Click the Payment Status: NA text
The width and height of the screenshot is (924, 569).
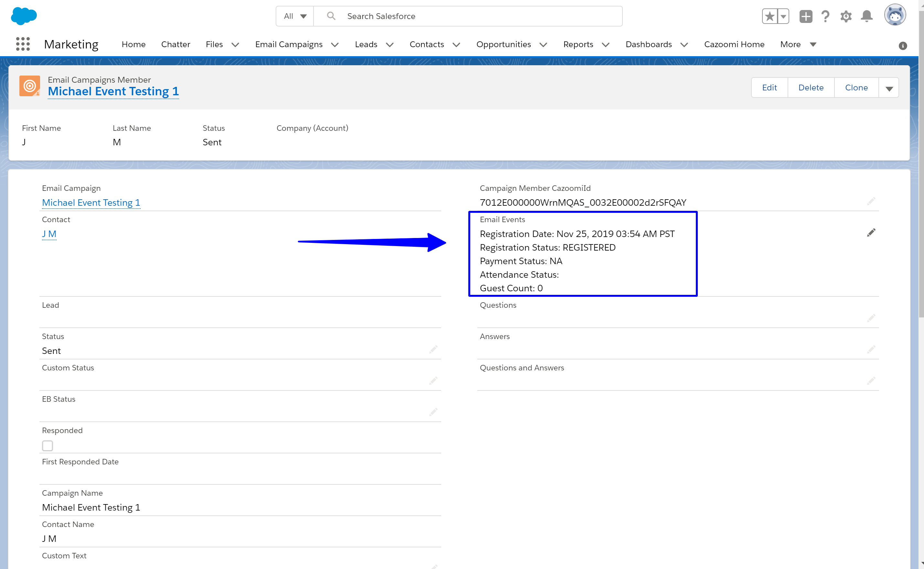coord(521,261)
